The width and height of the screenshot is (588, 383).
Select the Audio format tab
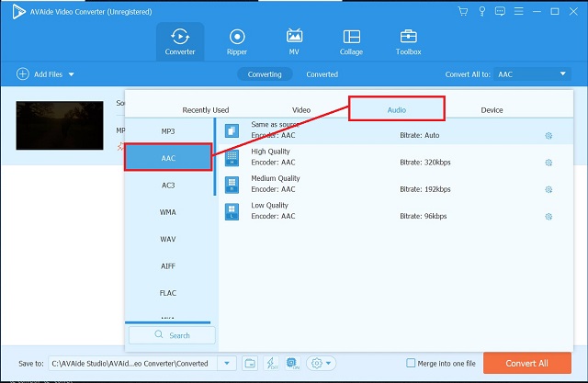coord(397,108)
